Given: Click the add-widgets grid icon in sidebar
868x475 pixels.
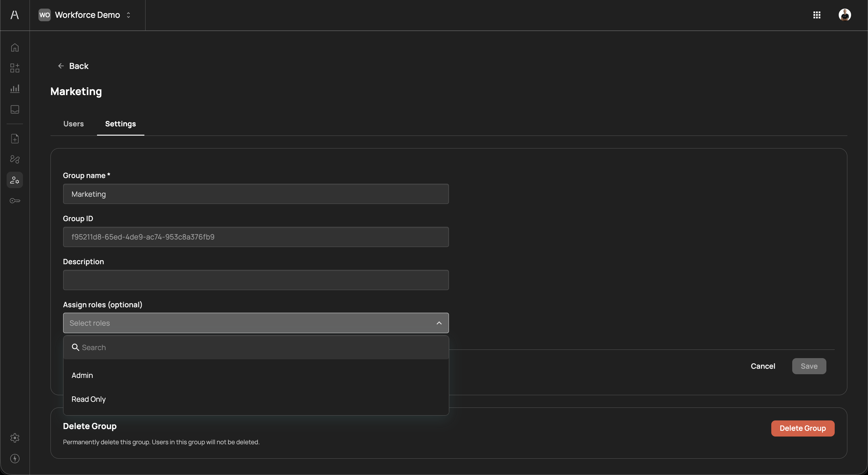Looking at the screenshot, I should click(x=15, y=68).
